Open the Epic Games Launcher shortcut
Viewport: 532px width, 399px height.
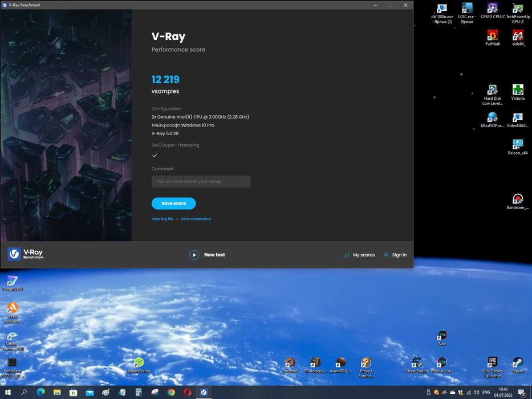click(492, 368)
